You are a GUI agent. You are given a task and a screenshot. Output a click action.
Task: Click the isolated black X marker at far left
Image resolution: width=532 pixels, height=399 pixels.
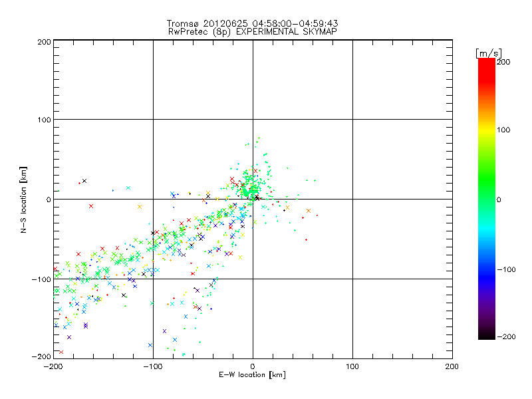(84, 181)
